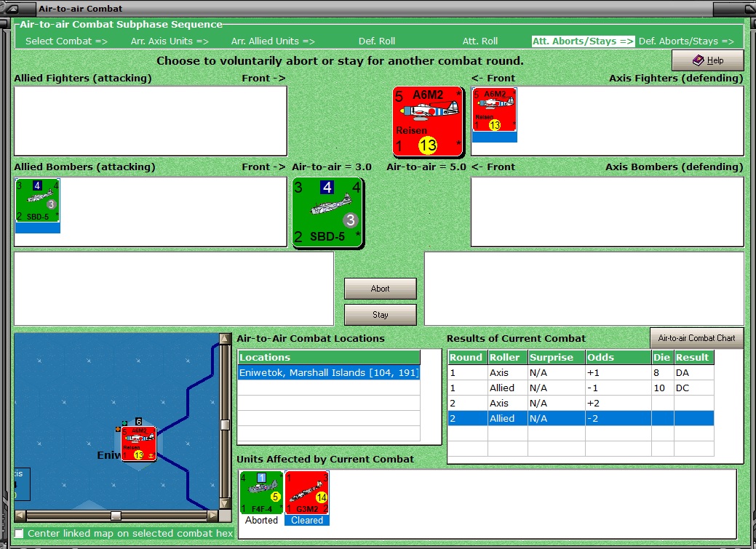
Task: Click the map vertical scrollbar thumb
Action: 225,425
